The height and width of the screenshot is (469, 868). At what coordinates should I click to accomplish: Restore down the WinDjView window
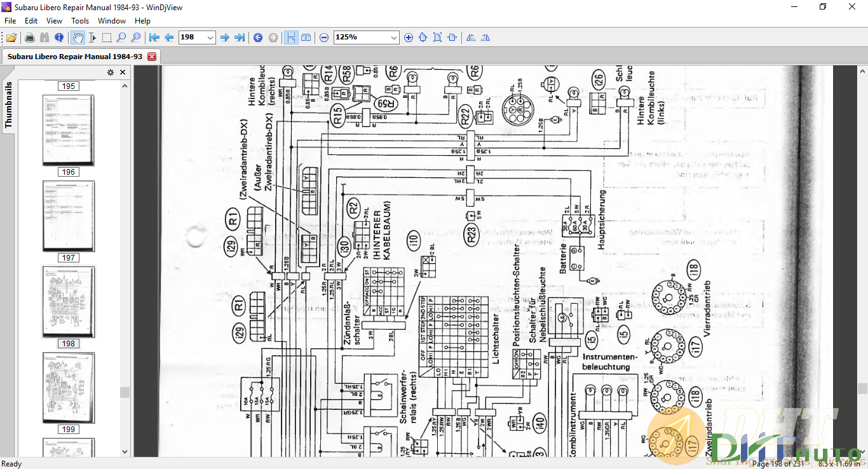[823, 6]
